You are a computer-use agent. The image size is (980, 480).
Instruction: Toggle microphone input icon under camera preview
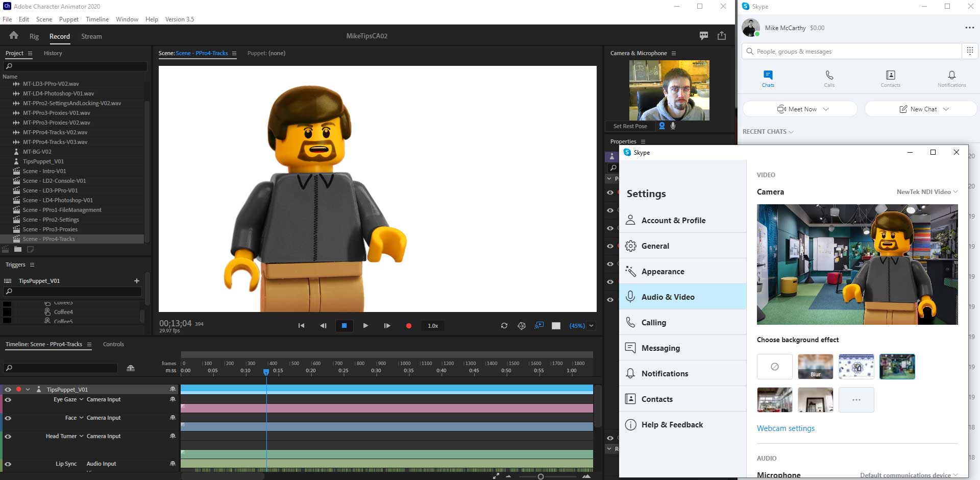coord(673,126)
